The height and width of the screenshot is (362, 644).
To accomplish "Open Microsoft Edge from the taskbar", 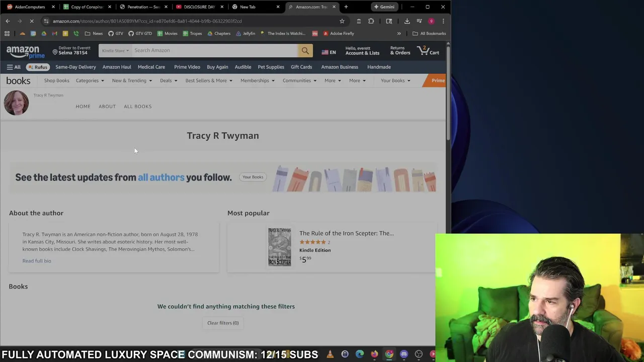I will coord(359,354).
